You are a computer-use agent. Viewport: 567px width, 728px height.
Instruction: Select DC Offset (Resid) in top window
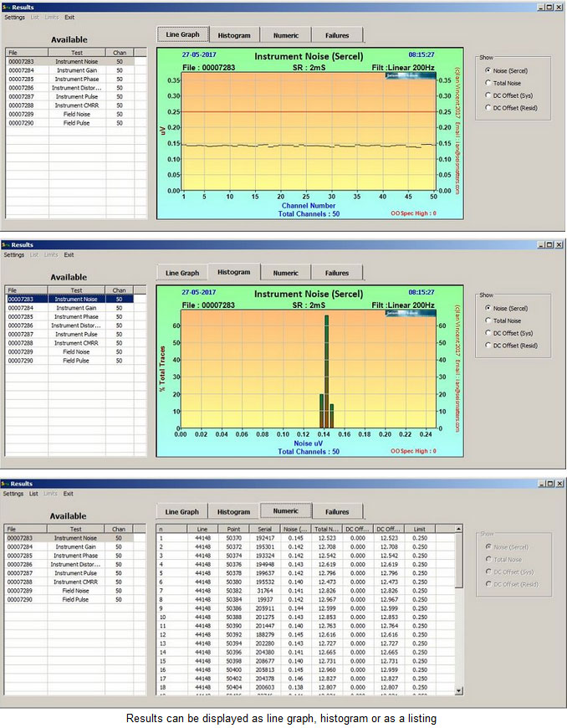point(511,108)
